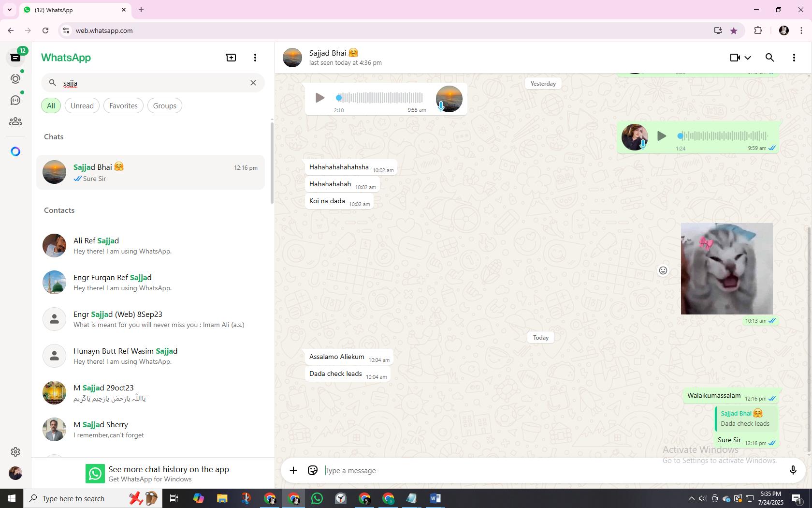Image resolution: width=812 pixels, height=508 pixels.
Task: Open contact Engr Sajjad (Web) 8Sep23
Action: click(x=150, y=319)
